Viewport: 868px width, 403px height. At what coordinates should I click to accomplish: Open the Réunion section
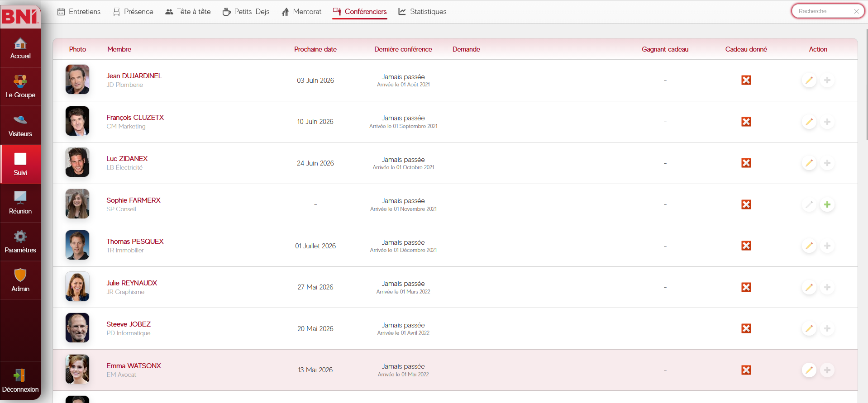pos(20,203)
